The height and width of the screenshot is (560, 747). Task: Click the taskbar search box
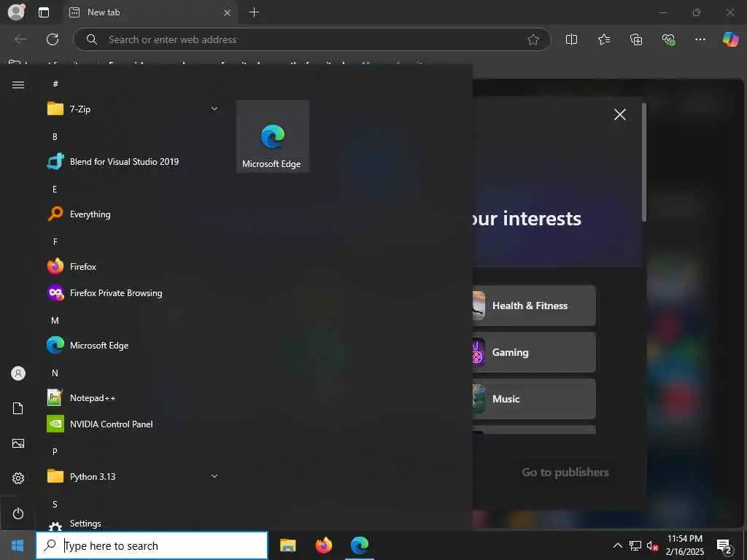[152, 545]
